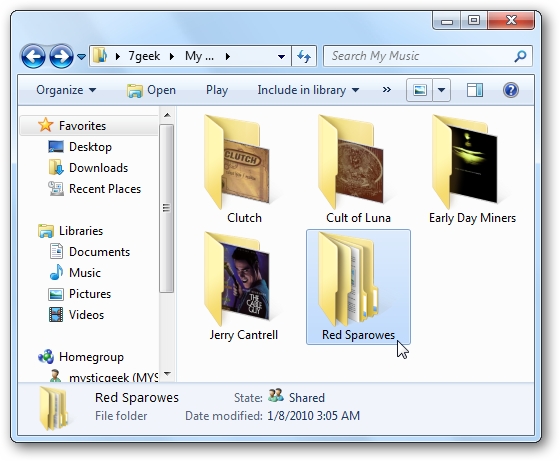
Task: Click the date modified value 1/8/2010 3:05 AM
Action: pos(314,416)
